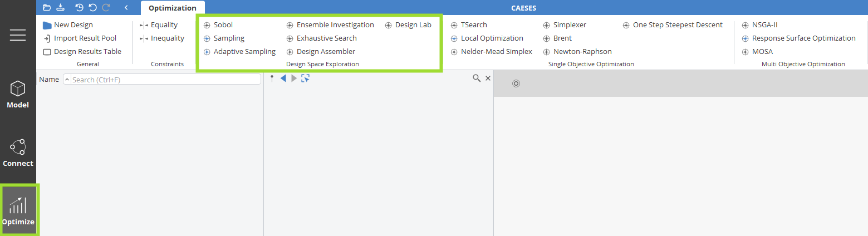The image size is (868, 236).
Task: Create an NSGA-II engine
Action: click(759, 25)
